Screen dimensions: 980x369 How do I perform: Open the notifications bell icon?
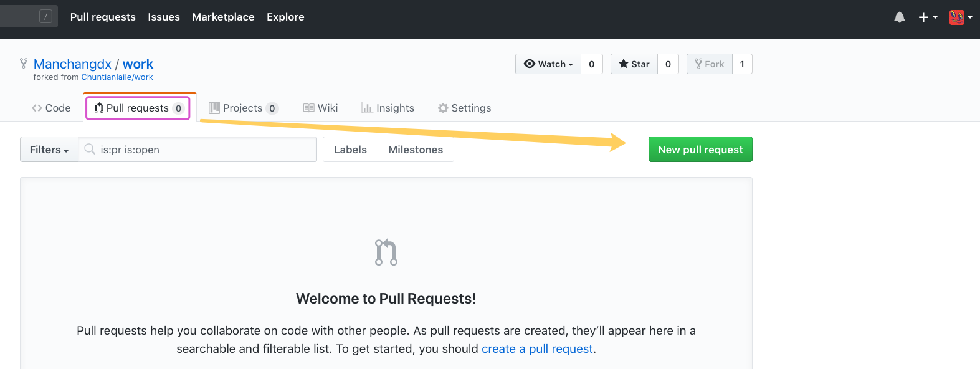(899, 17)
